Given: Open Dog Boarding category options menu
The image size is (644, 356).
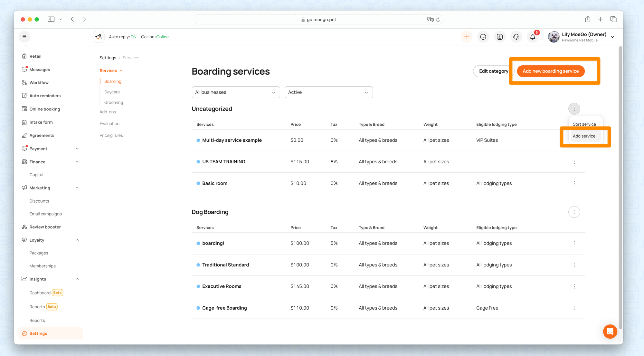Looking at the screenshot, I should 574,212.
